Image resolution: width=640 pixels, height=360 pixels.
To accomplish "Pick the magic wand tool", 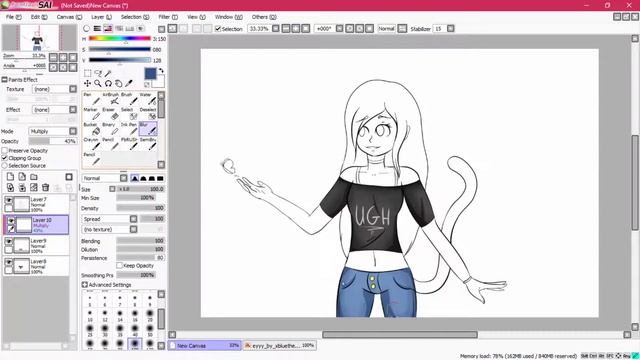I will point(108,73).
